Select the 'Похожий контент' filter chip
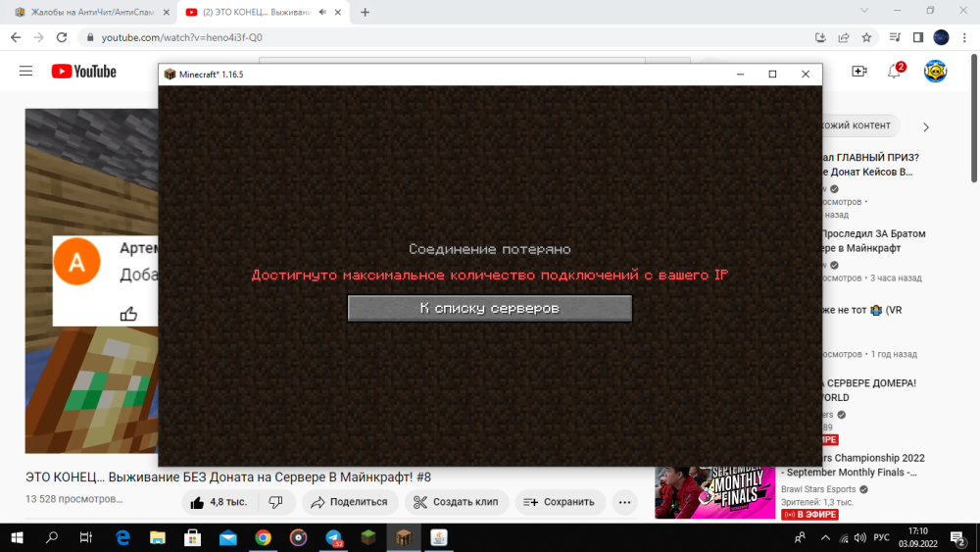The height and width of the screenshot is (552, 980). click(x=860, y=125)
